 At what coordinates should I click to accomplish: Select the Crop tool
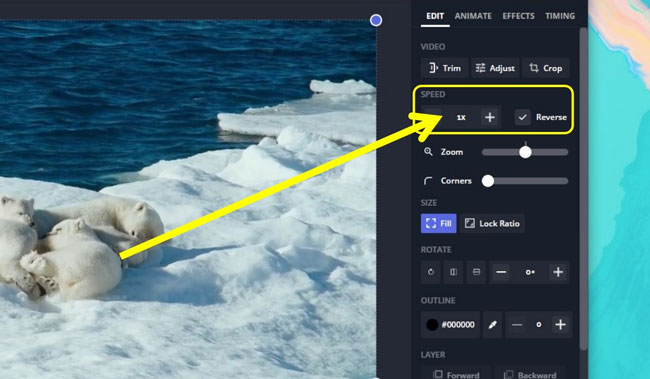(x=546, y=68)
